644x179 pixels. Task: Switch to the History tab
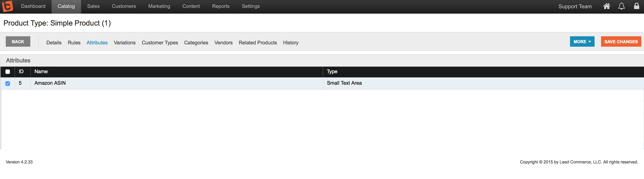(x=291, y=43)
